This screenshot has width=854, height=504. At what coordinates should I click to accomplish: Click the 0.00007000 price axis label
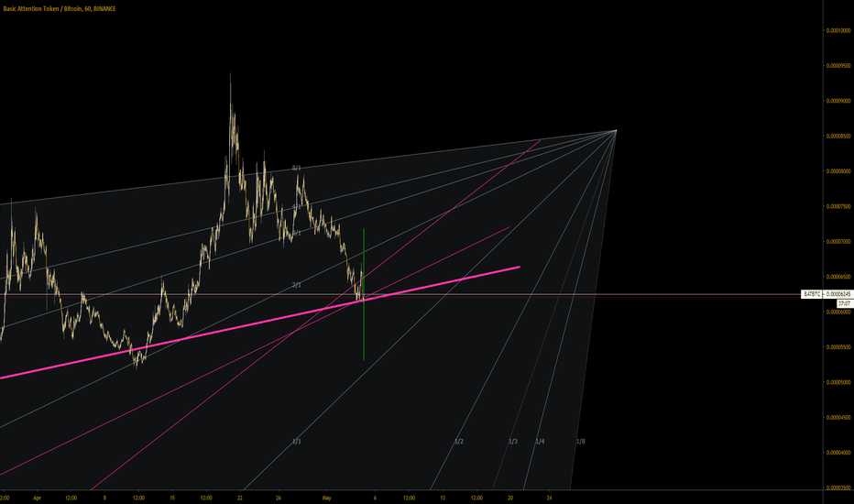tap(838, 241)
